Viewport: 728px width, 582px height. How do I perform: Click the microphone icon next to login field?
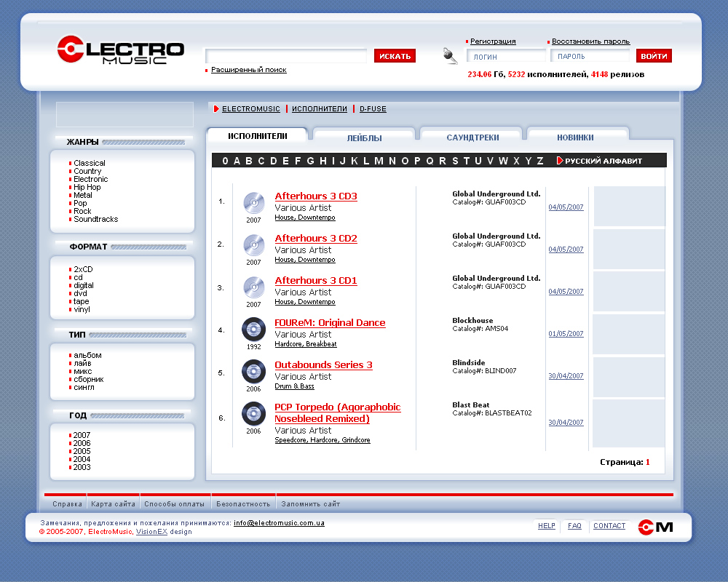[x=451, y=56]
